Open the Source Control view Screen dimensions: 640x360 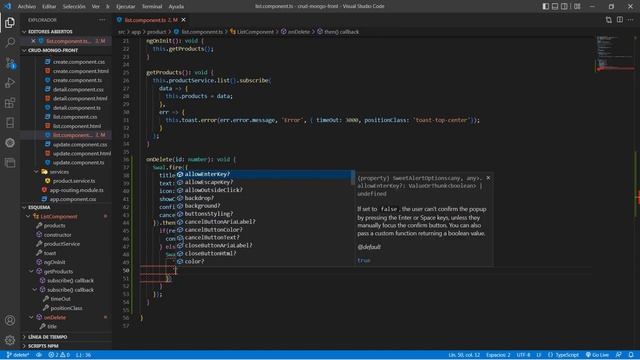[10, 62]
